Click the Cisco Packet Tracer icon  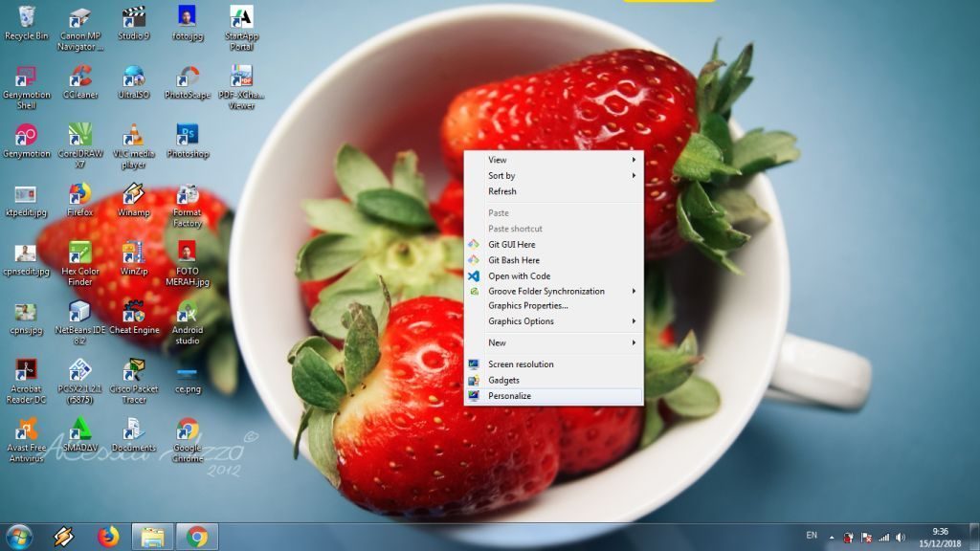pos(134,371)
